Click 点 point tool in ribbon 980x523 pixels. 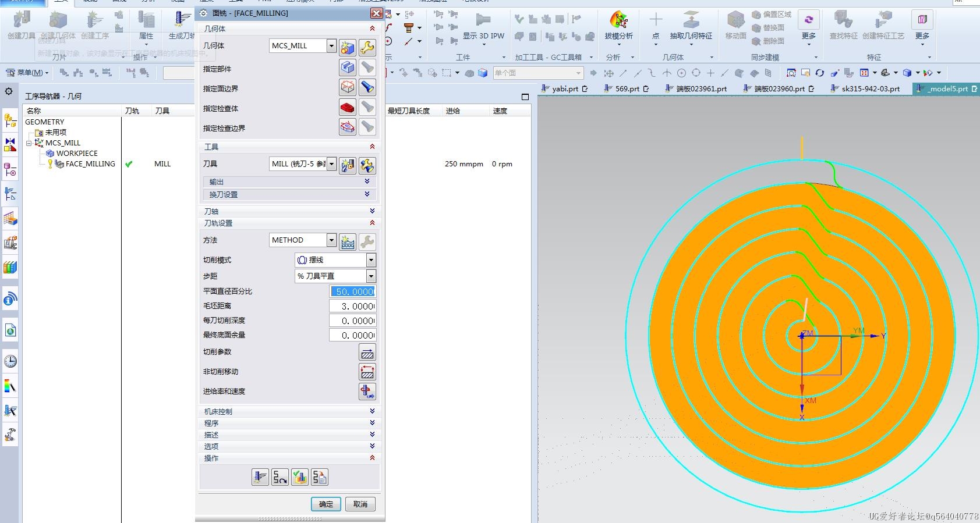656,26
